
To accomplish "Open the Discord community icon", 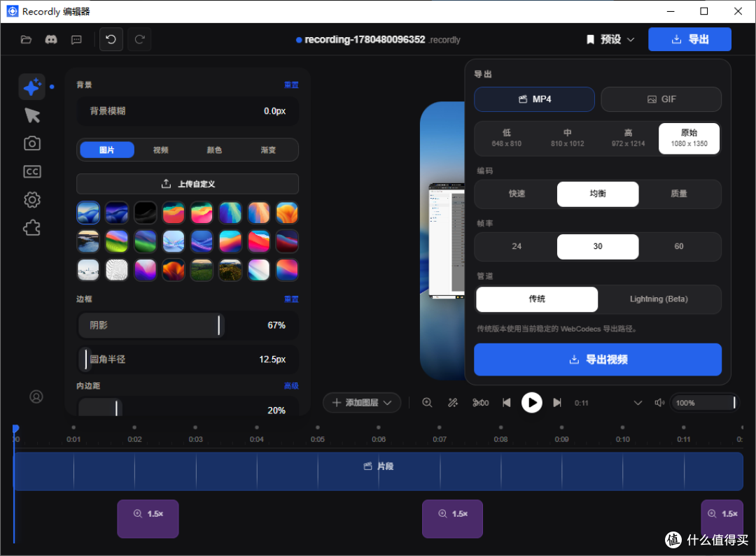I will 51,39.
